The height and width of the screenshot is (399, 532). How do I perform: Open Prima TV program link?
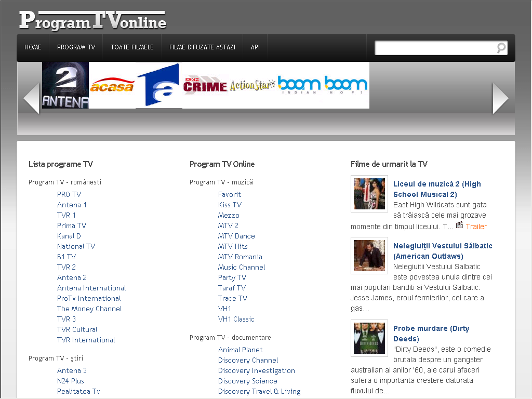pyautogui.click(x=72, y=225)
